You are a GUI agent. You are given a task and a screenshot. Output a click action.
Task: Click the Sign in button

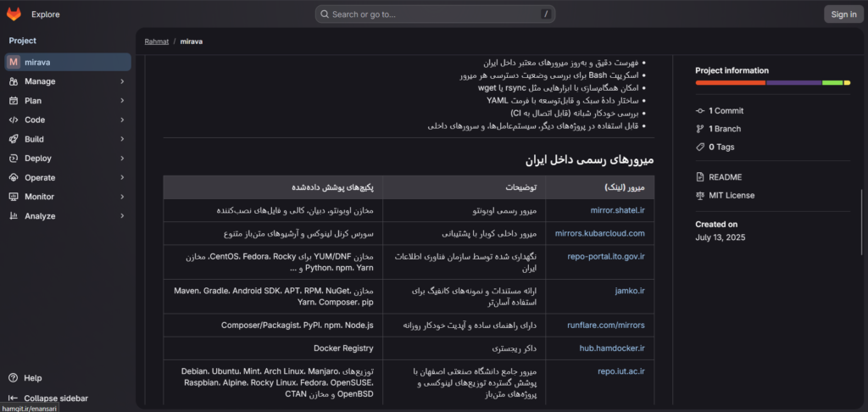pyautogui.click(x=843, y=14)
